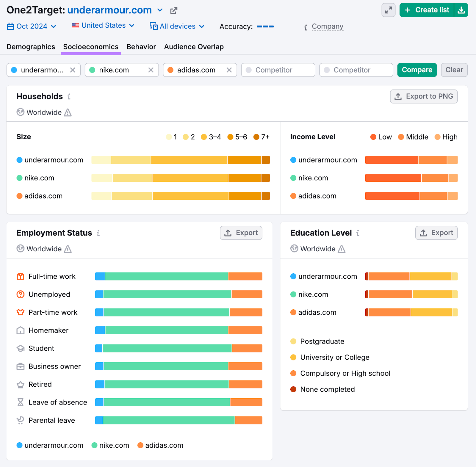
Task: Toggle Postgraduate education legend item
Action: [x=317, y=341]
